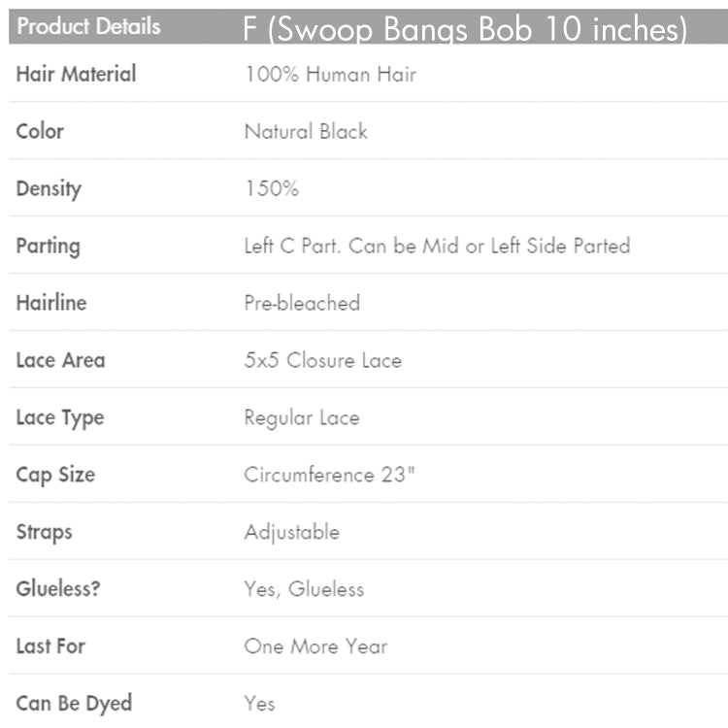Image resolution: width=728 pixels, height=728 pixels.
Task: Click the 150% density value
Action: click(x=271, y=188)
